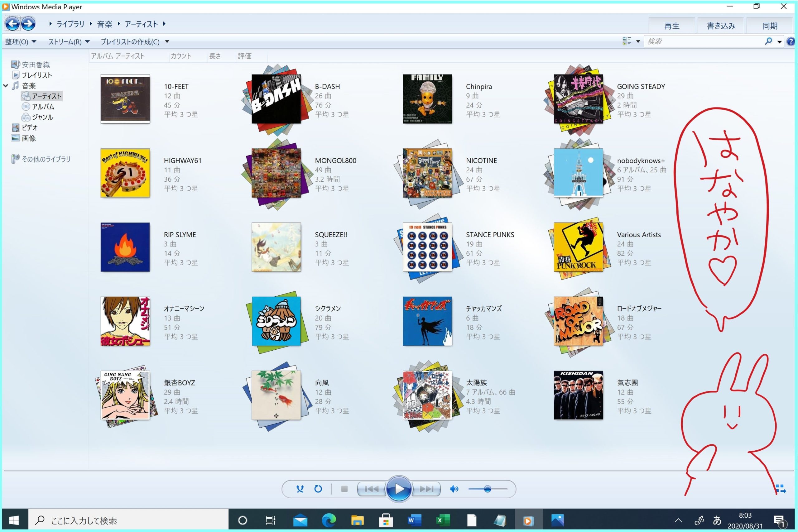Select ジャンル in the navigation pane
Screen dimensions: 798x532
pyautogui.click(x=43, y=117)
